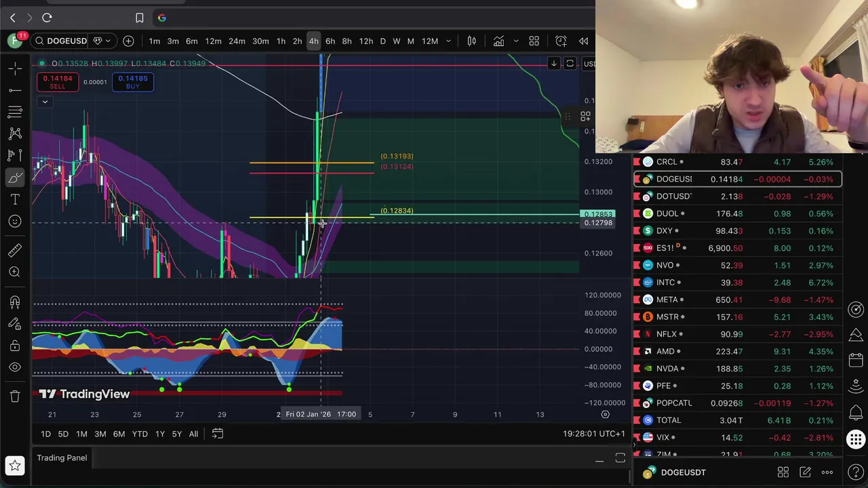868x488 pixels.
Task: Open the layout grid selector
Action: pos(534,41)
